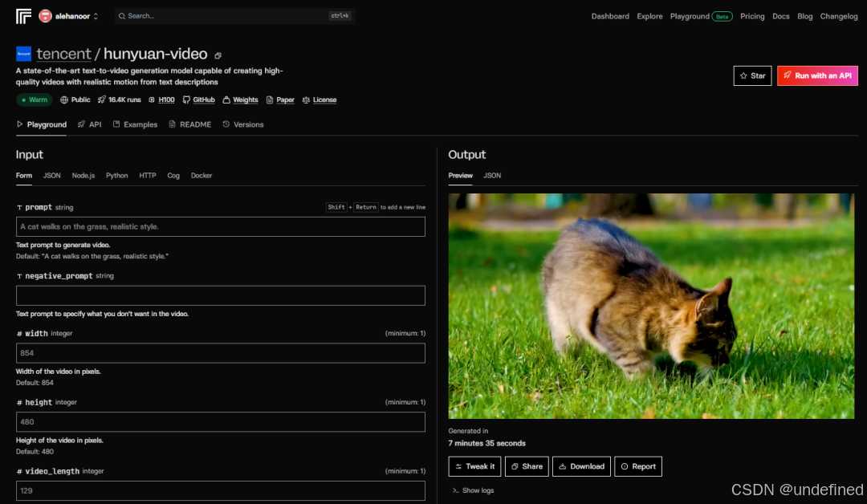Open the Versions tab

tap(242, 125)
